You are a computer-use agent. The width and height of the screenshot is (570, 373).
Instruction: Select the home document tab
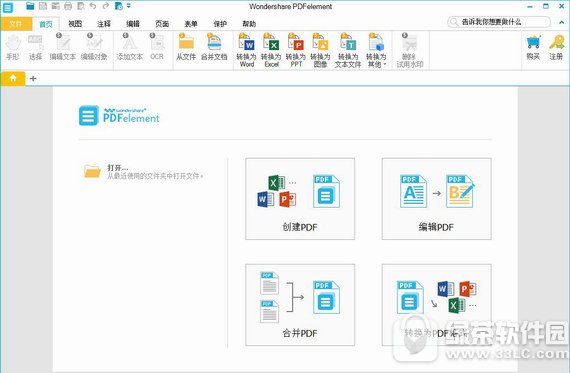pyautogui.click(x=13, y=78)
